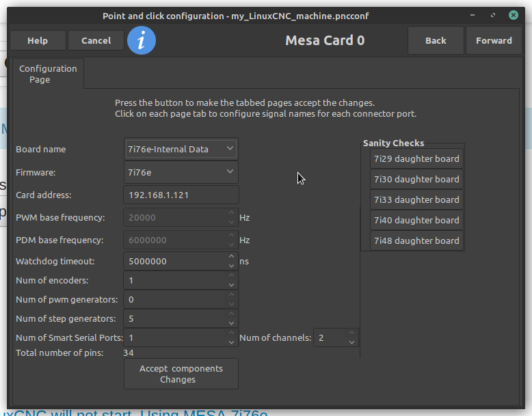This screenshot has height=416, width=532.
Task: Click 7i48 daughter board sanity check
Action: (416, 240)
